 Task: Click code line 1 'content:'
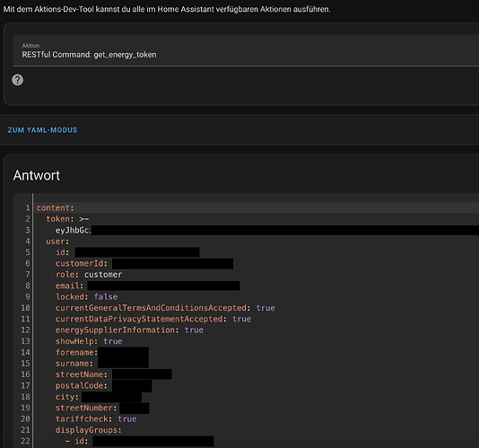[56, 208]
